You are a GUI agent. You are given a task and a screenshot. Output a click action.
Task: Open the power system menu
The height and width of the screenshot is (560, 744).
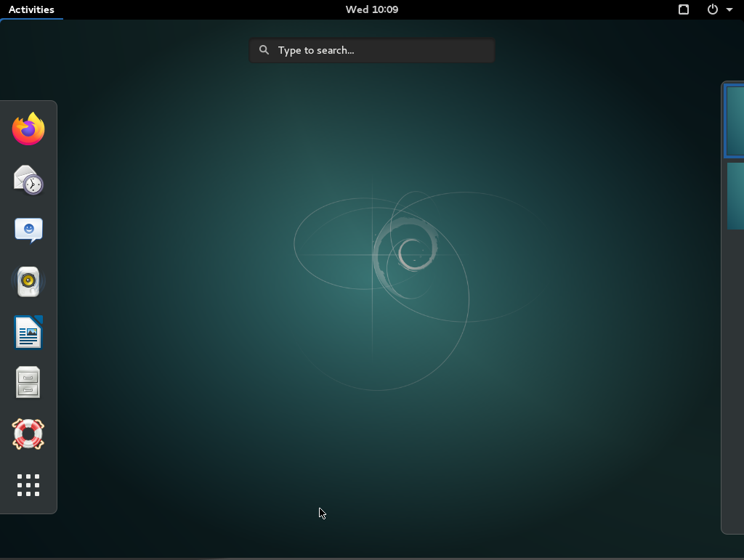pos(712,9)
